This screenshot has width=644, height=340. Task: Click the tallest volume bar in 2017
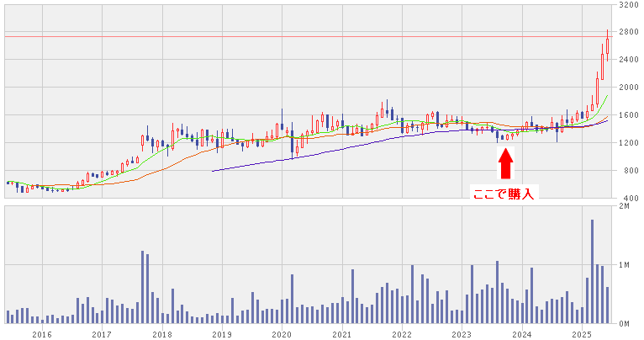click(x=143, y=287)
